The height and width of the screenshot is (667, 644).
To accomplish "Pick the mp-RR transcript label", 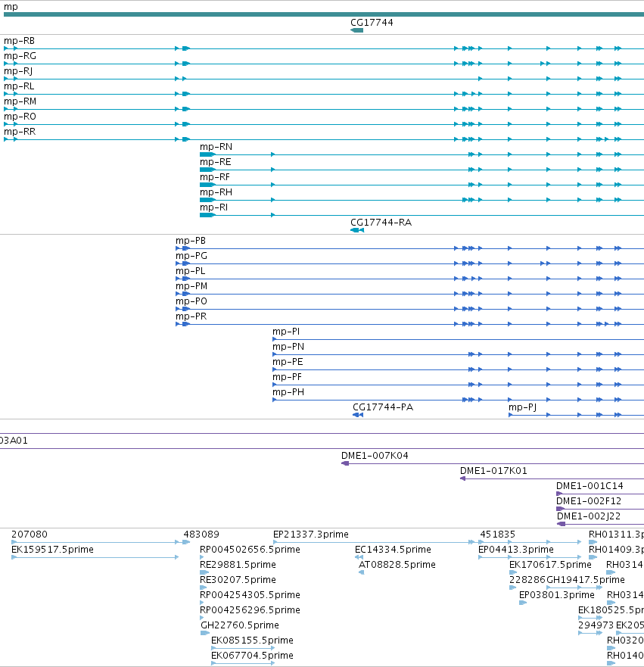I will [x=20, y=132].
